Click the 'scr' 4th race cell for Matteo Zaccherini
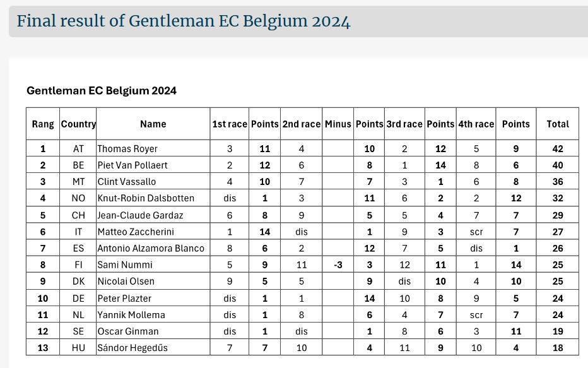 point(476,232)
